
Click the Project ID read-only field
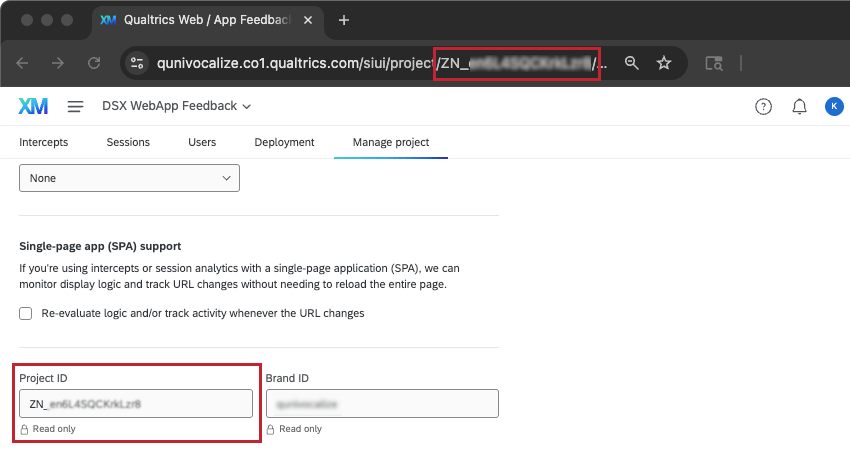click(135, 404)
